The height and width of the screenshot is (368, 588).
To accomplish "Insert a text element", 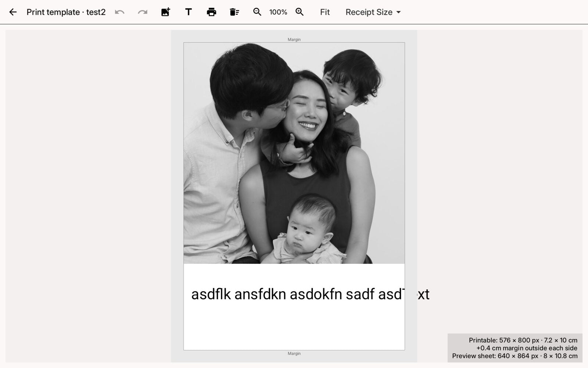I will coord(189,12).
